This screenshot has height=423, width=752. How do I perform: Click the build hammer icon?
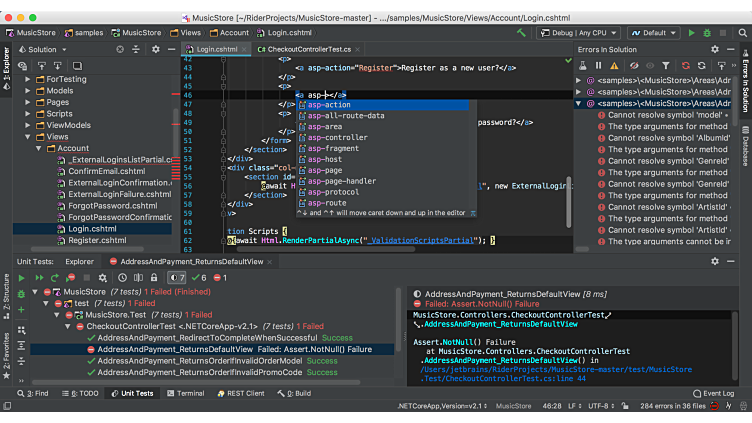(x=519, y=32)
